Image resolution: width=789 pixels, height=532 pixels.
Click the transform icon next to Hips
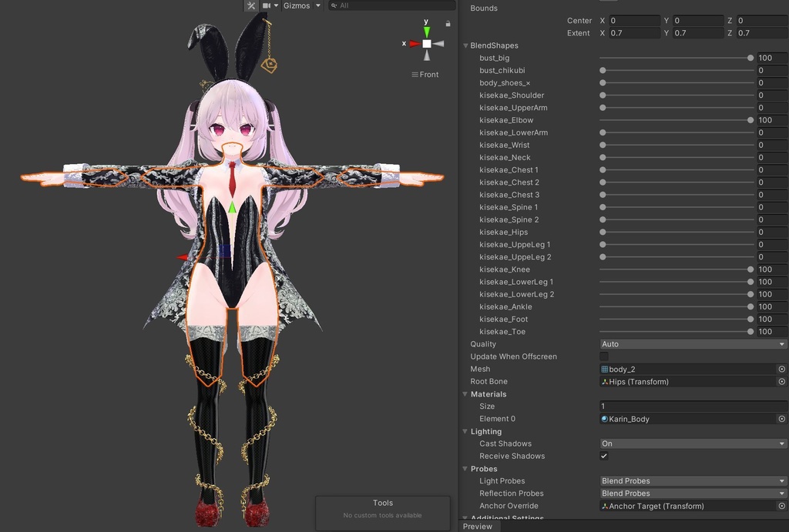click(x=606, y=381)
